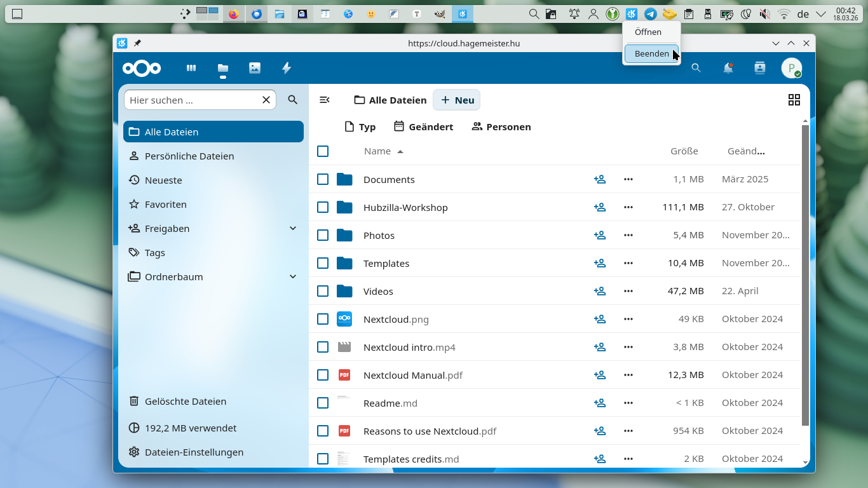Click the file list vertical scrollbar

pos(805,273)
